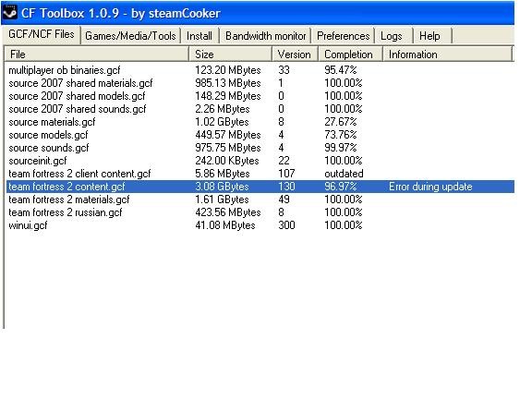Click the 5.86 MBytes size cell
The image size is (532, 399).
(x=223, y=174)
